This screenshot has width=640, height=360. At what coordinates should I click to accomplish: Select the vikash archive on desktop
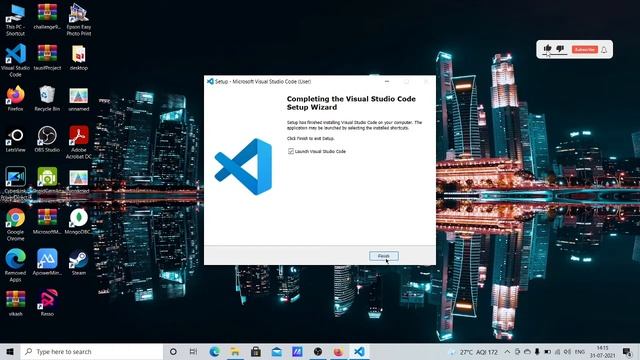point(16,303)
